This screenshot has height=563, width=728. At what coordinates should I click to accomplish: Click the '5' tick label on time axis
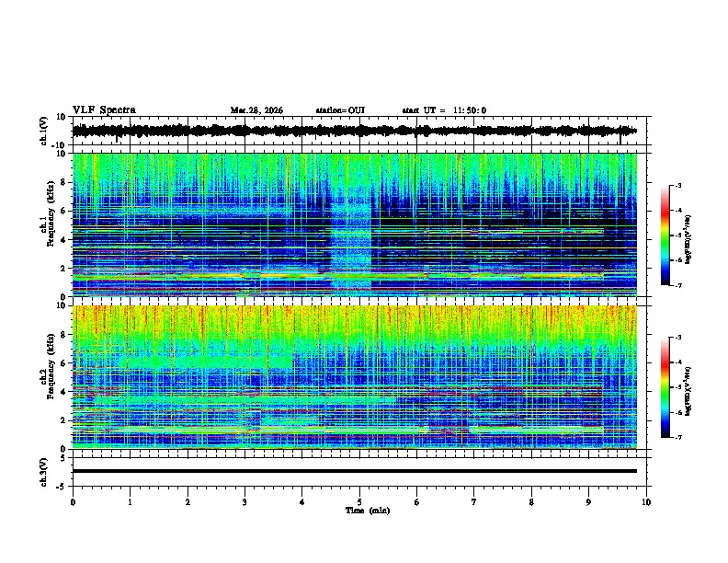click(359, 502)
